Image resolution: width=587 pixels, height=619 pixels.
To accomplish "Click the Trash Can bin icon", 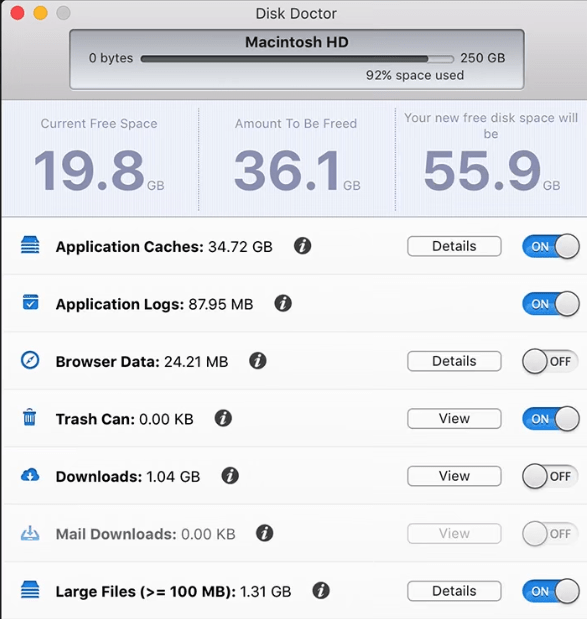I will click(x=30, y=418).
